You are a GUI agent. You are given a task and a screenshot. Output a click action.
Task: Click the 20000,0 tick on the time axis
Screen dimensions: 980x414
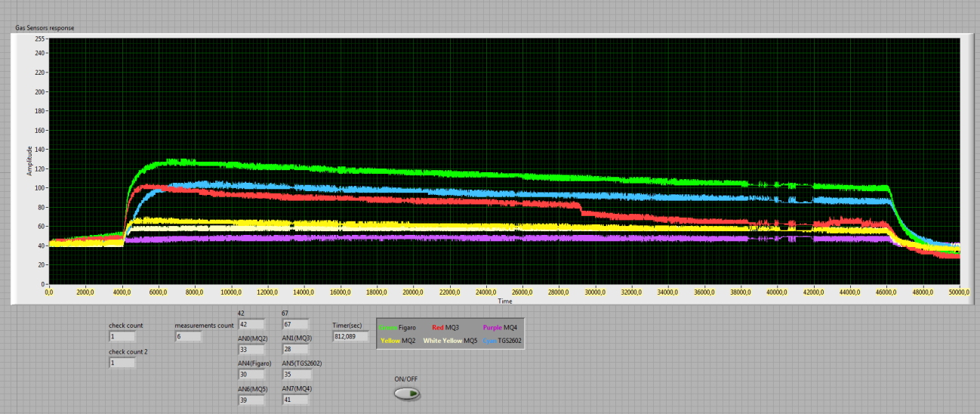point(414,292)
